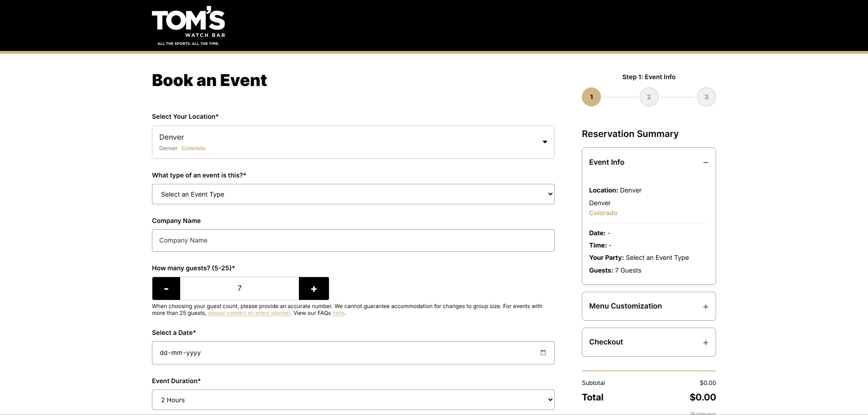868x415 pixels.
Task: Go to step 3 circle
Action: tap(706, 97)
